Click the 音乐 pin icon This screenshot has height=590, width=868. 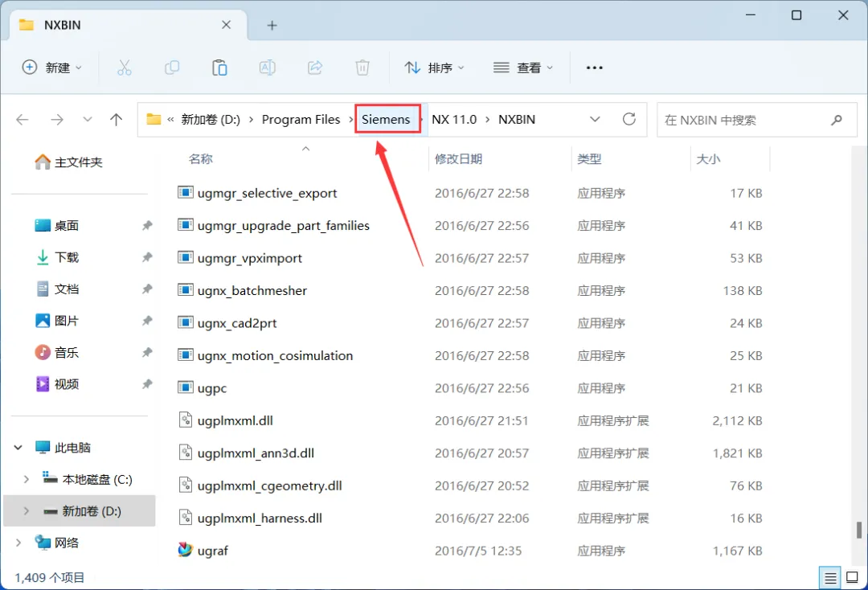coord(147,353)
